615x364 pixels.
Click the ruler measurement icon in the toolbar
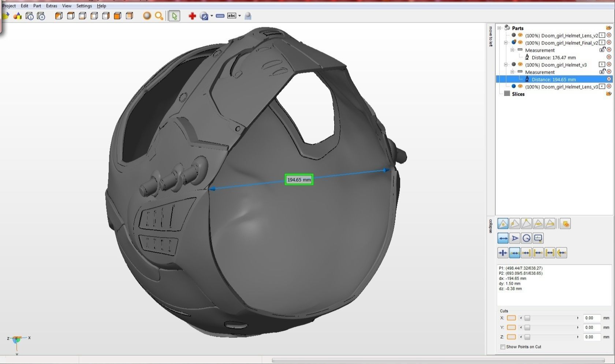[220, 16]
